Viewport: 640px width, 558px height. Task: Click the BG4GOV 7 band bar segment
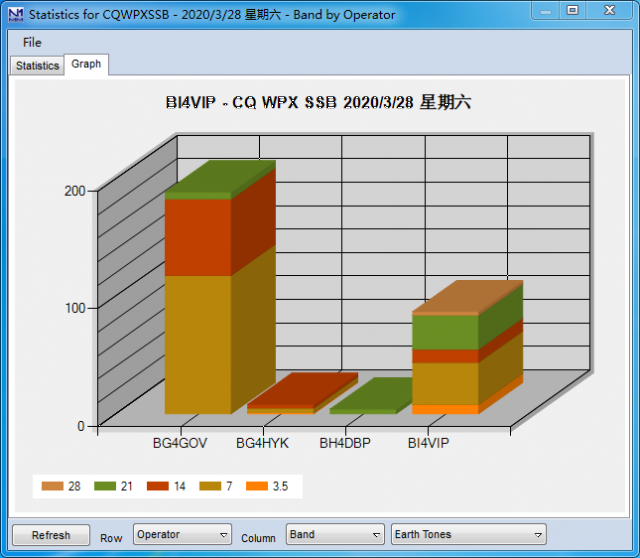(x=198, y=345)
